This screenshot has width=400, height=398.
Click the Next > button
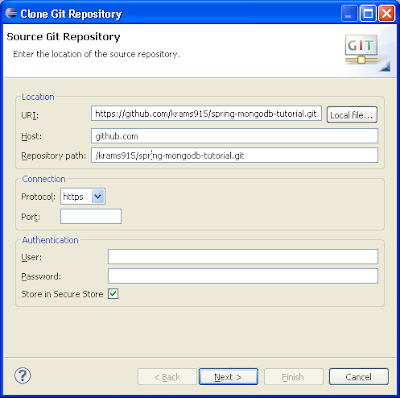click(x=228, y=377)
